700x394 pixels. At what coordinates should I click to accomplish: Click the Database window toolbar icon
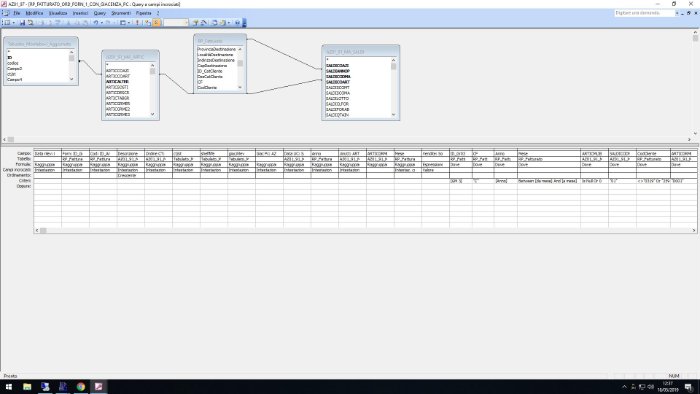(214, 22)
